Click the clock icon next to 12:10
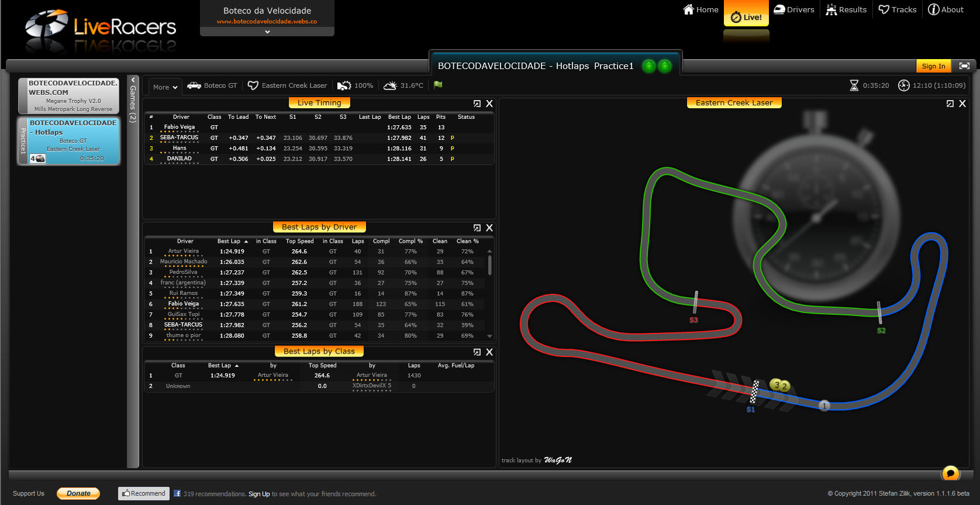Screen dimensions: 980x505 903,85
